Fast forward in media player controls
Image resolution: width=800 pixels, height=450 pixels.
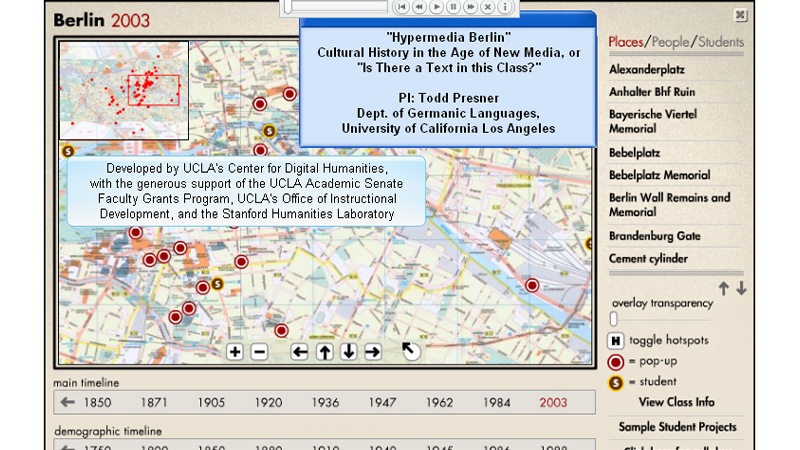(x=470, y=7)
